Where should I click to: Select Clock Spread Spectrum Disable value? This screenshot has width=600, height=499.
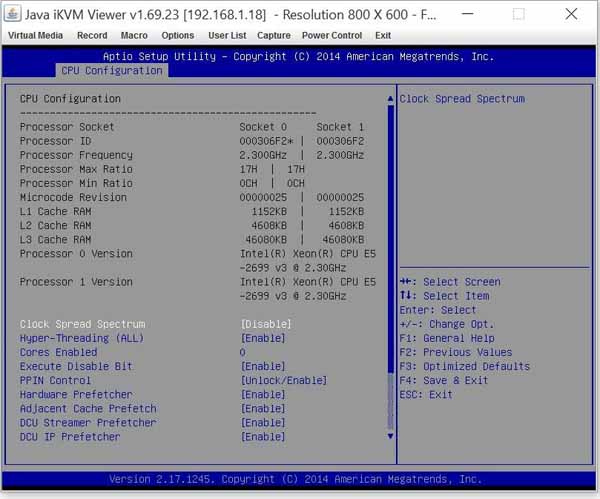(x=266, y=324)
